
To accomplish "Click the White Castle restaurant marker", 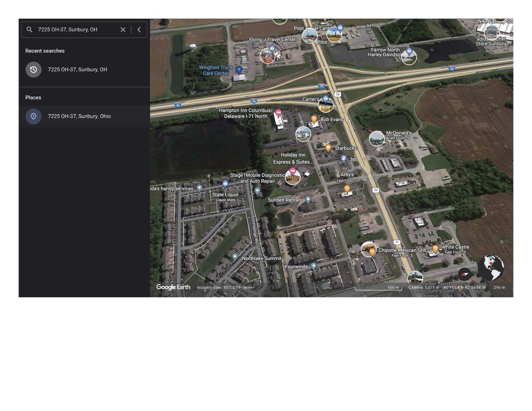I will 435,248.
